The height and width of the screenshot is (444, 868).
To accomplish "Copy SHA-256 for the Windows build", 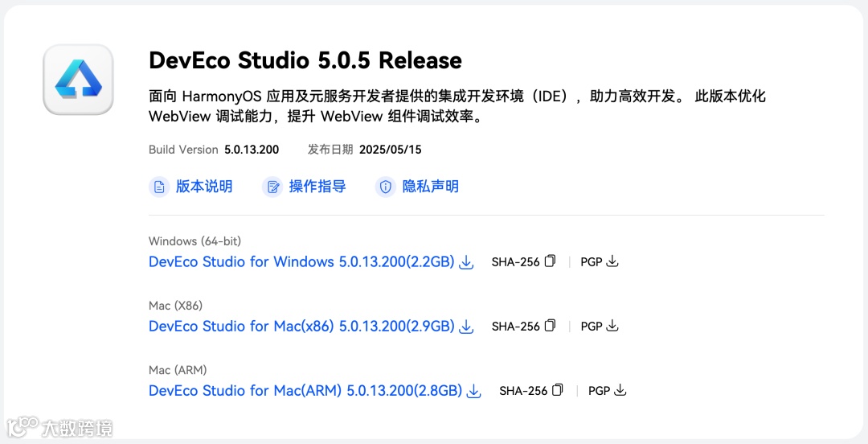I will point(550,261).
